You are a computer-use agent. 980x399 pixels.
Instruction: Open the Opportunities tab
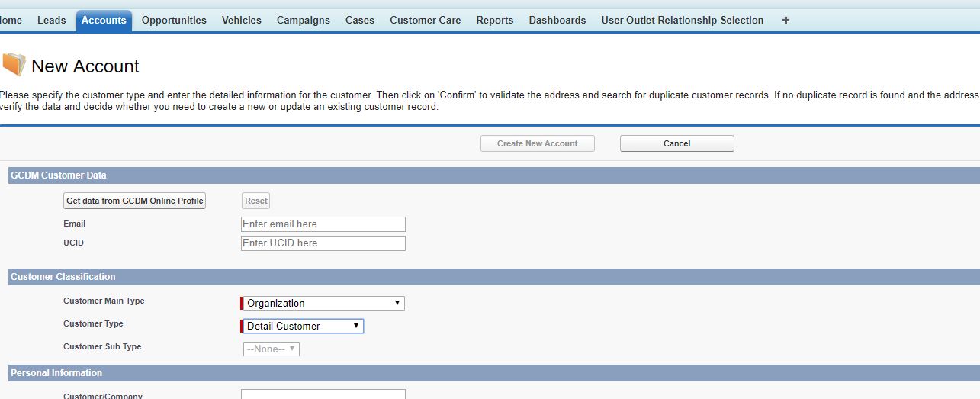coord(174,21)
